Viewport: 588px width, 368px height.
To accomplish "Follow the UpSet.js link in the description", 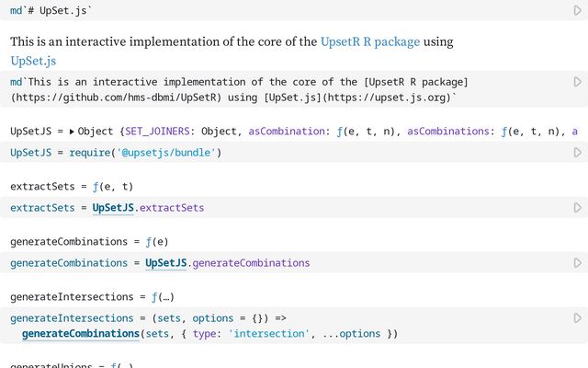I will click(x=33, y=61).
